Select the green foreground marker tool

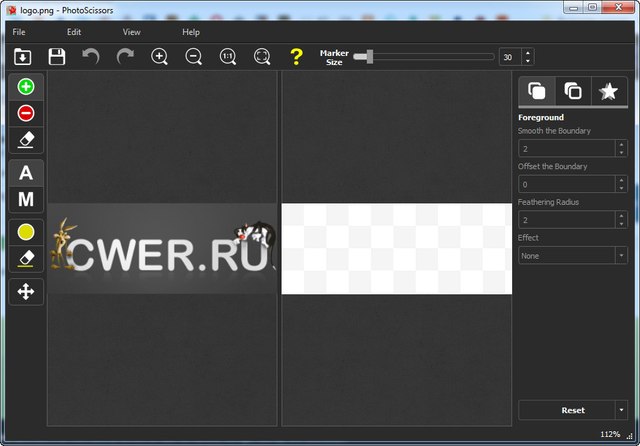(26, 87)
